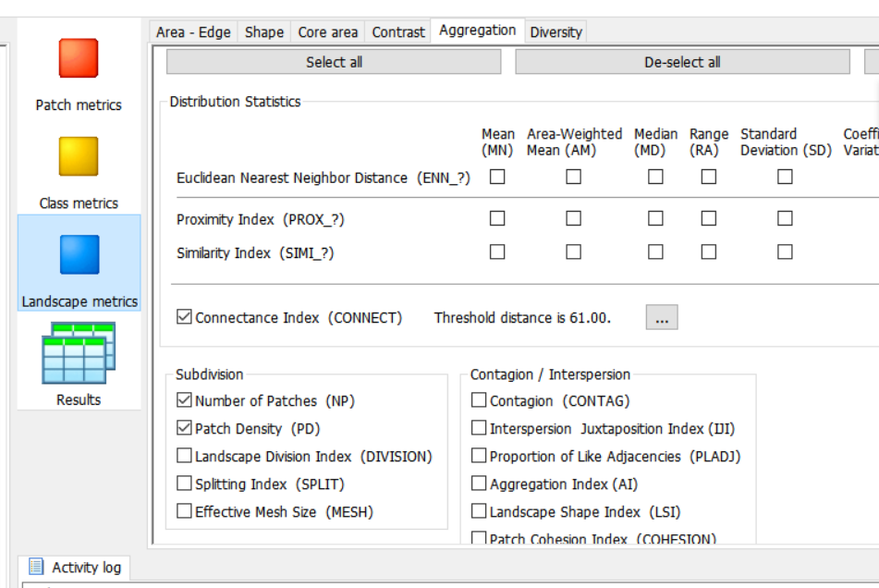Screen dimensions: 879x588
Task: Go to the Core area tab
Action: tap(327, 32)
